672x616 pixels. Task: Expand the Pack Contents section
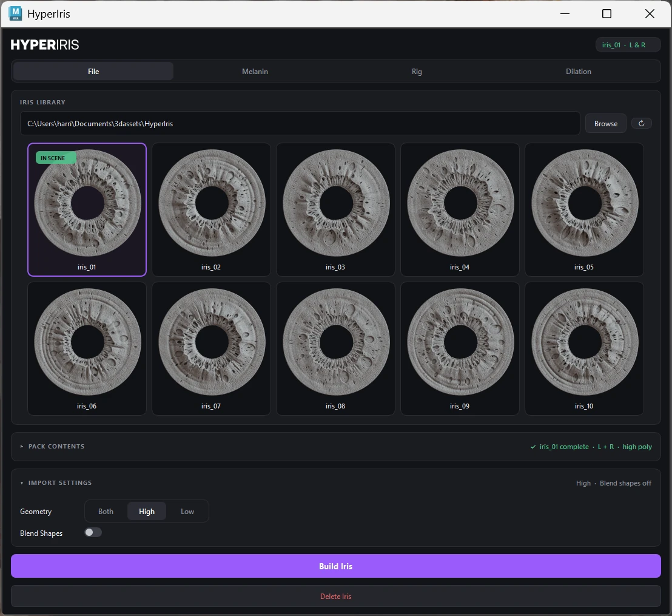(x=52, y=446)
